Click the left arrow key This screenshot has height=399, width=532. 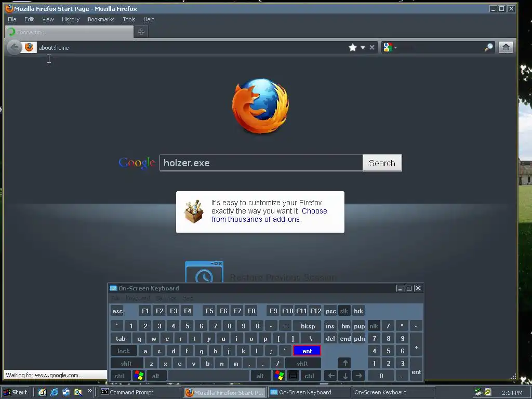(x=331, y=376)
